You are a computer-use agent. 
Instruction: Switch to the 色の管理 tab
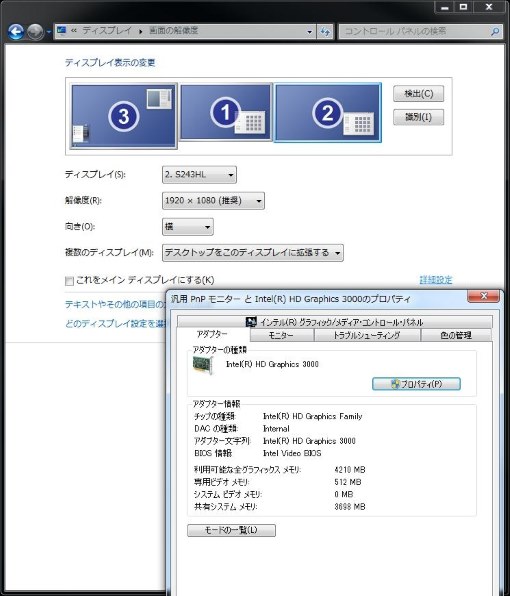point(456,335)
